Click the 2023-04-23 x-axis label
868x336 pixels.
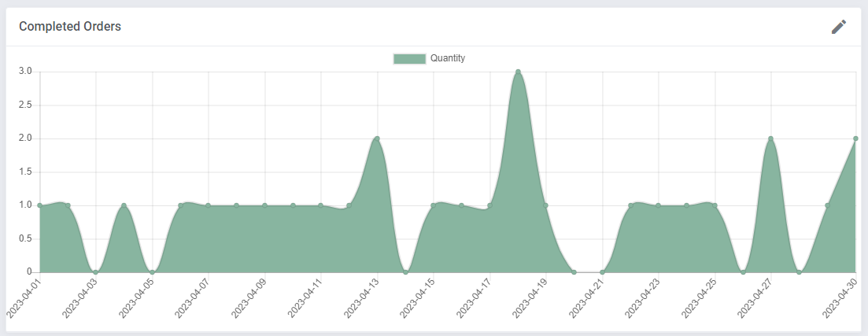pos(643,297)
